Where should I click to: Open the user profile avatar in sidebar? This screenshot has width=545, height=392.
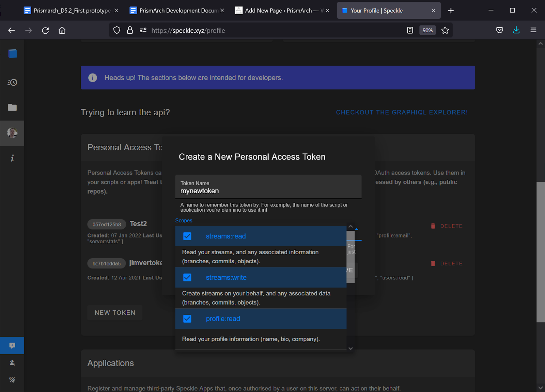click(x=12, y=133)
